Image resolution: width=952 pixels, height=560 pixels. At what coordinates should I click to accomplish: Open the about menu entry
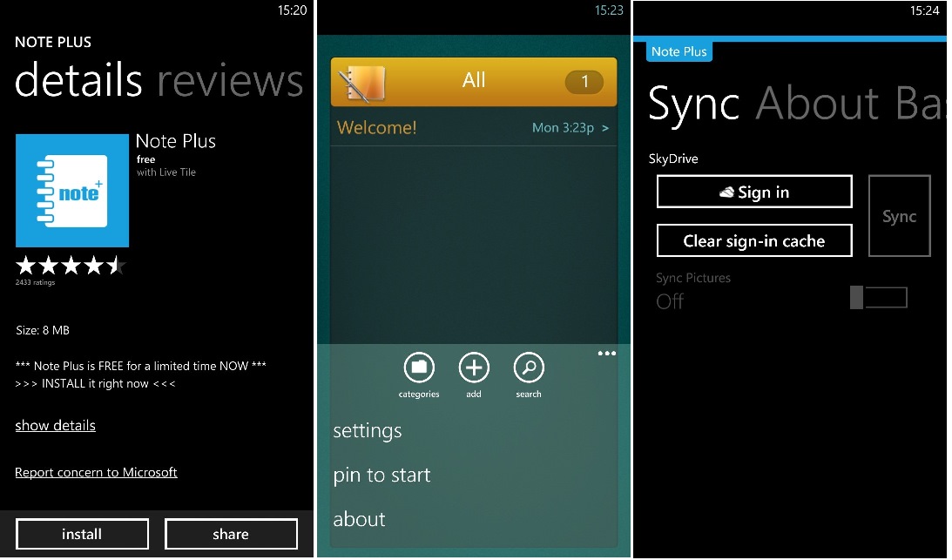pos(359,519)
